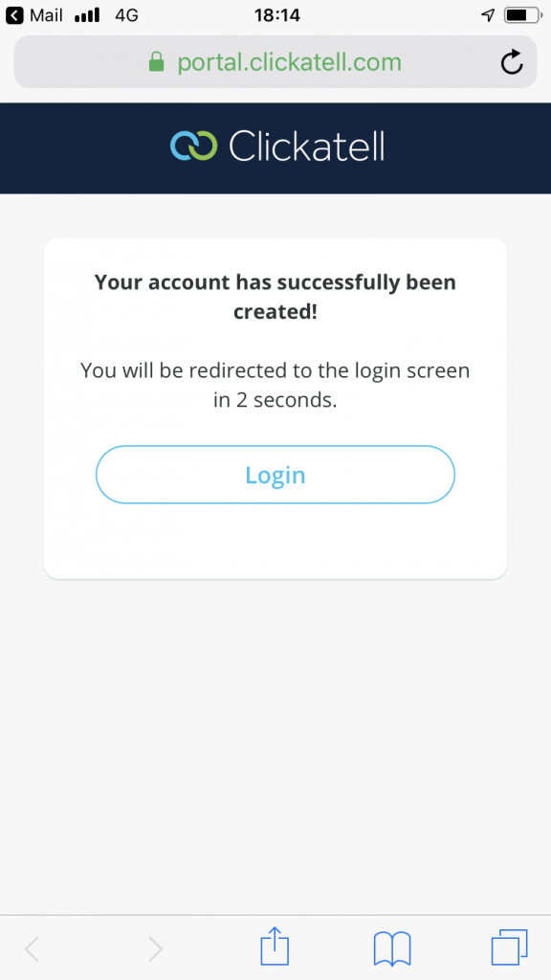This screenshot has width=551, height=980.
Task: Tap the Mail label in the status bar
Action: 46,15
